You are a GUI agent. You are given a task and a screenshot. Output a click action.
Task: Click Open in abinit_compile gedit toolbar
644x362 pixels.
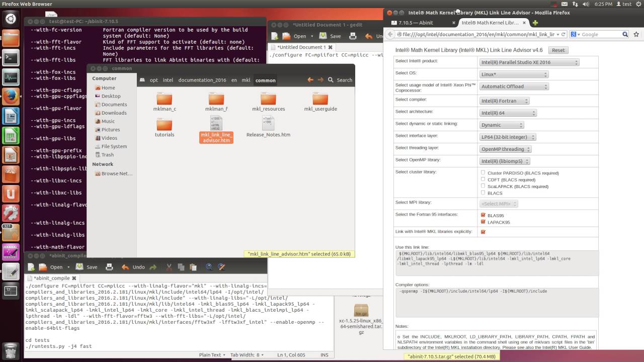tap(51, 267)
